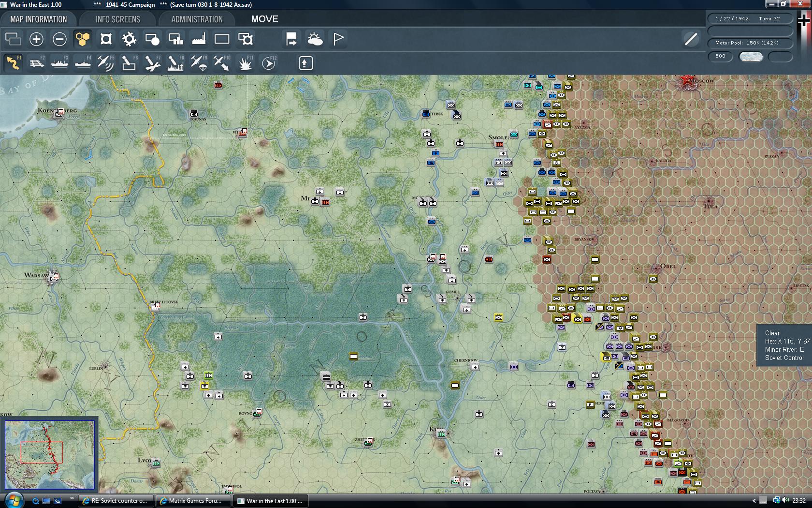Toggle the weather (sun and cloud) icon
Viewport: 812px width, 508px height.
click(315, 39)
